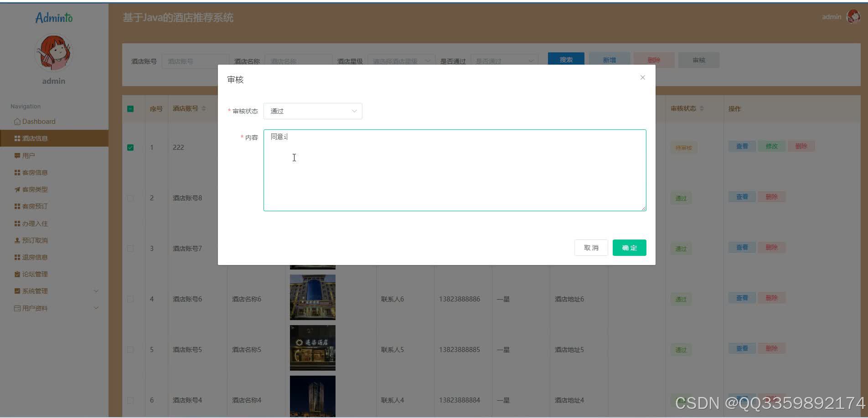Sort by 审核状态 column arrows

[x=702, y=108]
